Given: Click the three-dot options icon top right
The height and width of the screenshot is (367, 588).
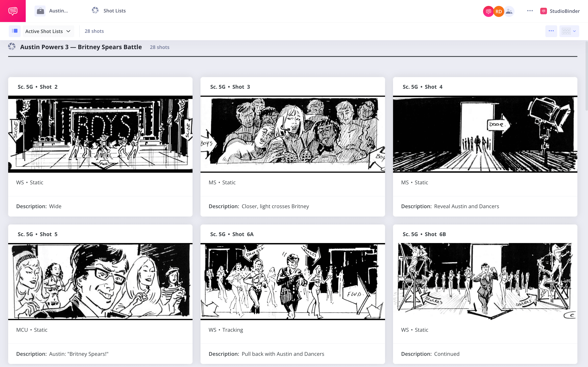Looking at the screenshot, I should click(x=530, y=11).
